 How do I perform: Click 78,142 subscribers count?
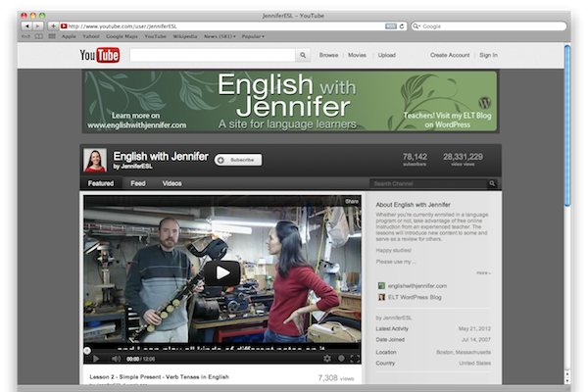point(415,159)
